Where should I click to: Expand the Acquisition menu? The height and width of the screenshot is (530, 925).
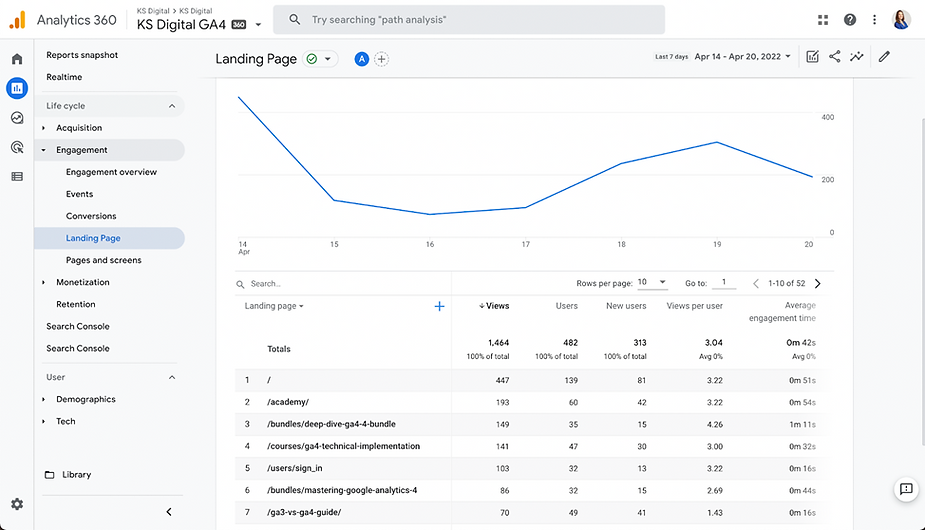pos(44,127)
